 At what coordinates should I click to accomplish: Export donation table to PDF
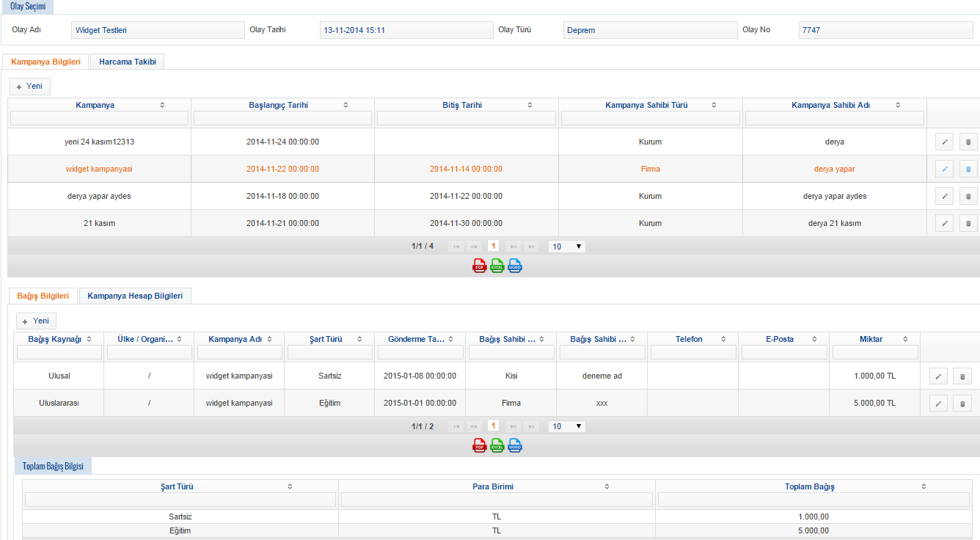coord(480,446)
